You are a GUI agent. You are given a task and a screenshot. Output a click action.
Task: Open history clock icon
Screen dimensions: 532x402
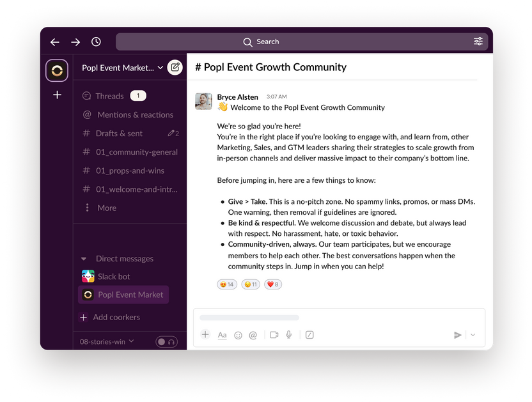[x=96, y=42]
